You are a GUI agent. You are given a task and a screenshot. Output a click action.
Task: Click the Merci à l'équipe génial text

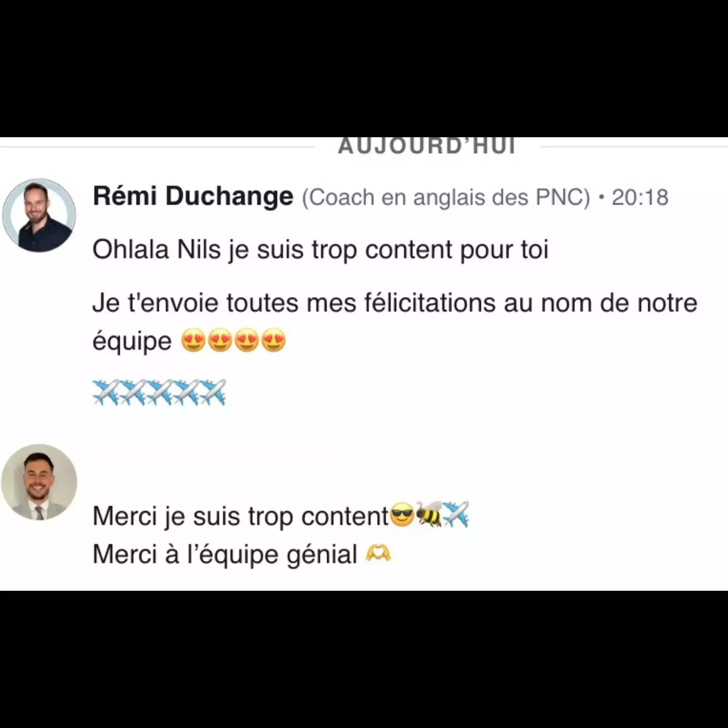tap(225, 555)
